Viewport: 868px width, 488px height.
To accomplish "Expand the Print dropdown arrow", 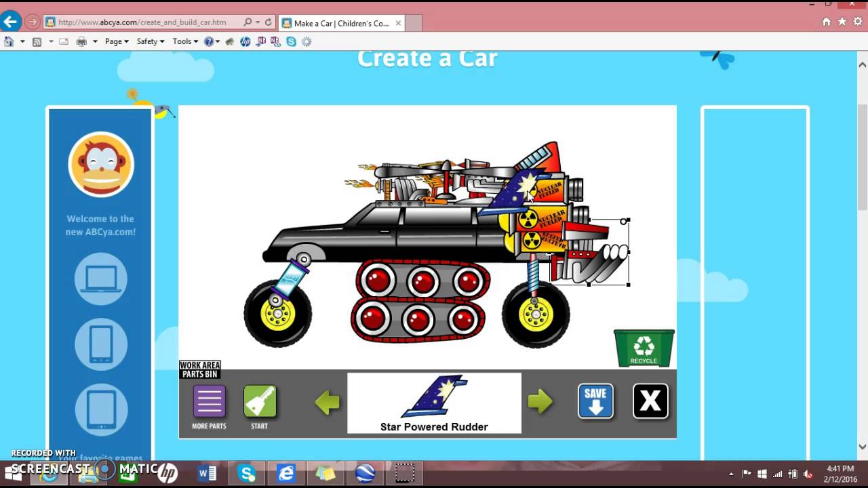I will (95, 41).
